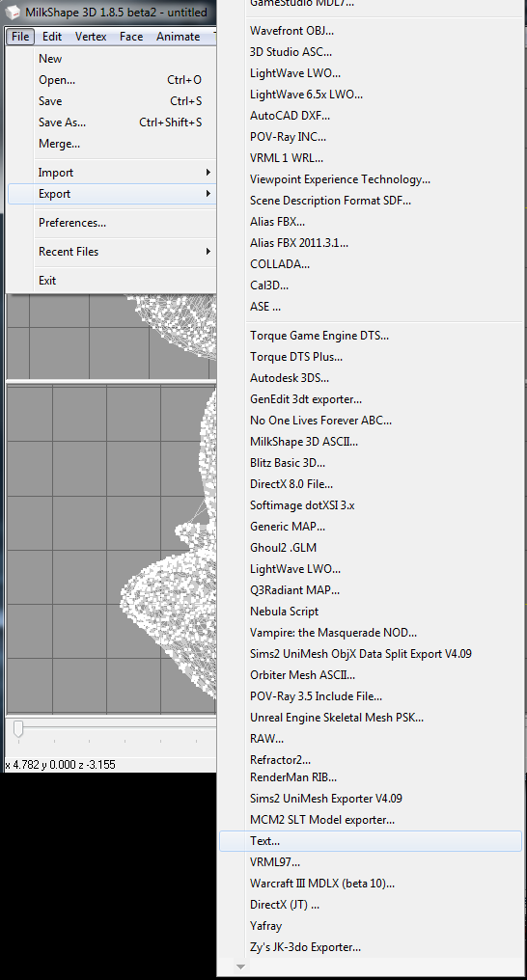Expand the Export submenu entry
This screenshot has width=527, height=980.
(x=111, y=194)
